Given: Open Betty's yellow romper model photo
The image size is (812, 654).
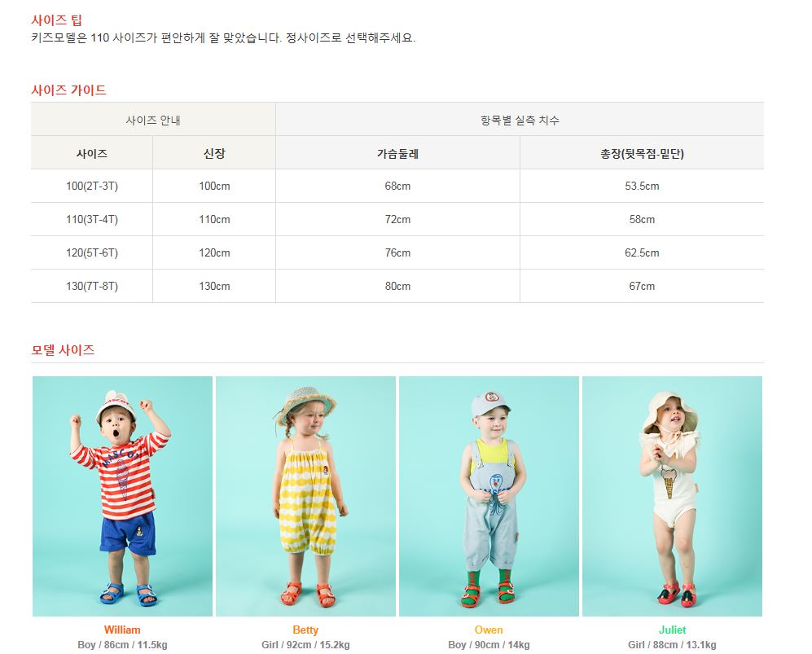Looking at the screenshot, I should point(305,495).
